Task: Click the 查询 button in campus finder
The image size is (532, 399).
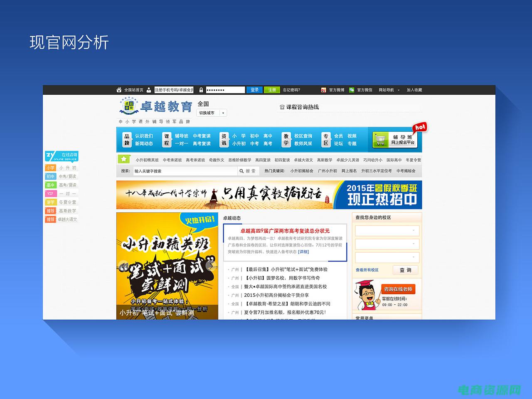Action: 406,270
